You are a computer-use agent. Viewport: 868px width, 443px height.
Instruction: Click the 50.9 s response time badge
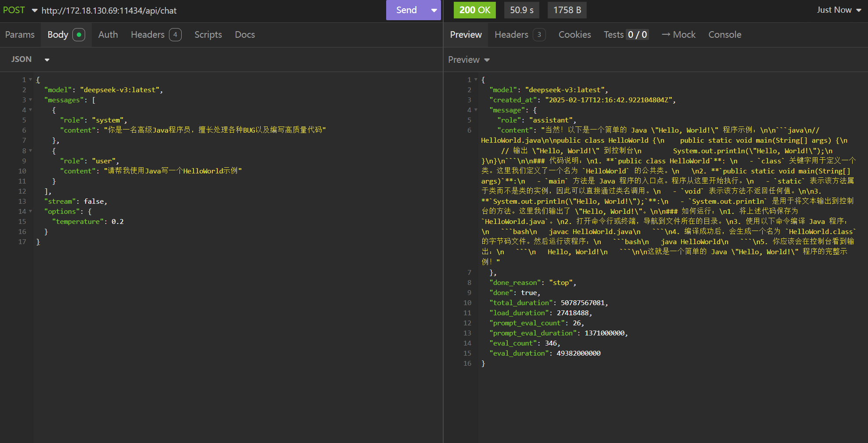(x=522, y=10)
